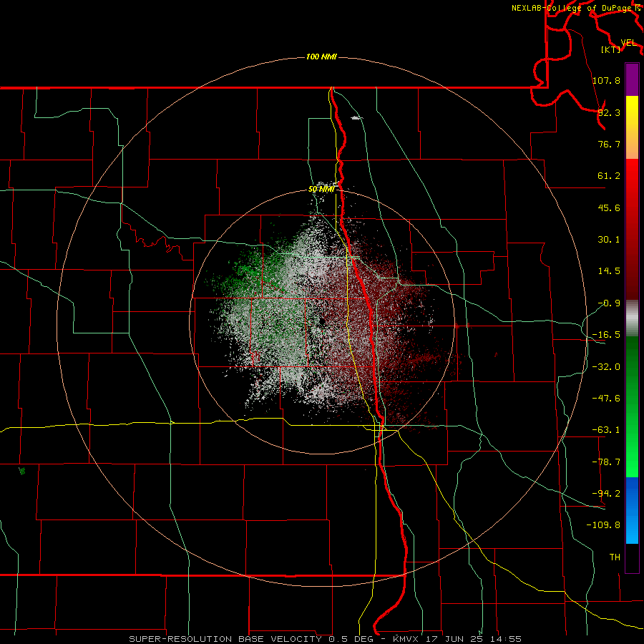644x644 pixels.
Task: Click the 14:55 timestamp in the caption
Action: click(x=506, y=639)
